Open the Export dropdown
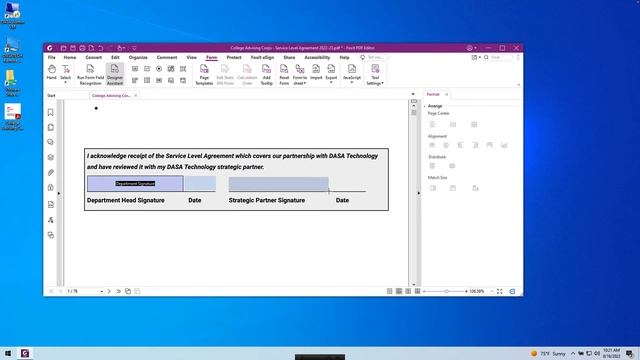The height and width of the screenshot is (360, 640). point(331,73)
